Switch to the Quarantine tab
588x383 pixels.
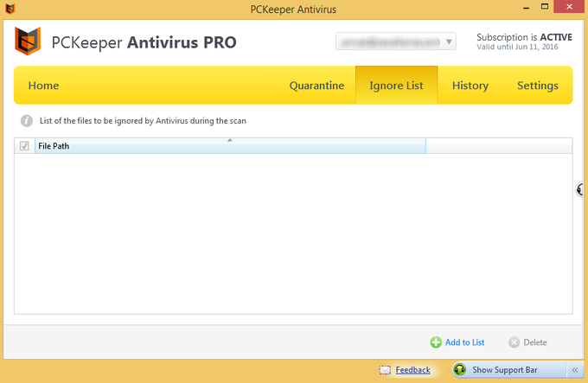pyautogui.click(x=316, y=86)
